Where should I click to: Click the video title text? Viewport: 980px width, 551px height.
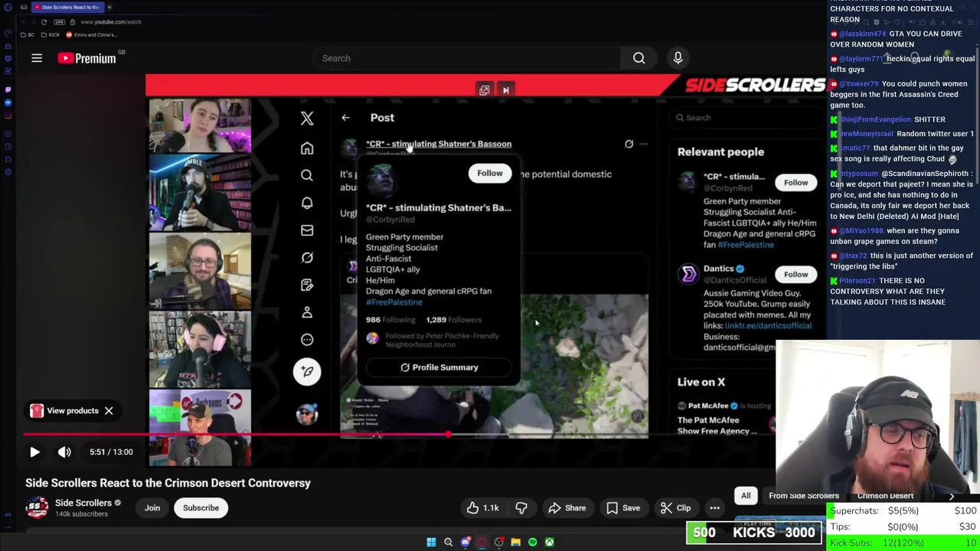[168, 483]
